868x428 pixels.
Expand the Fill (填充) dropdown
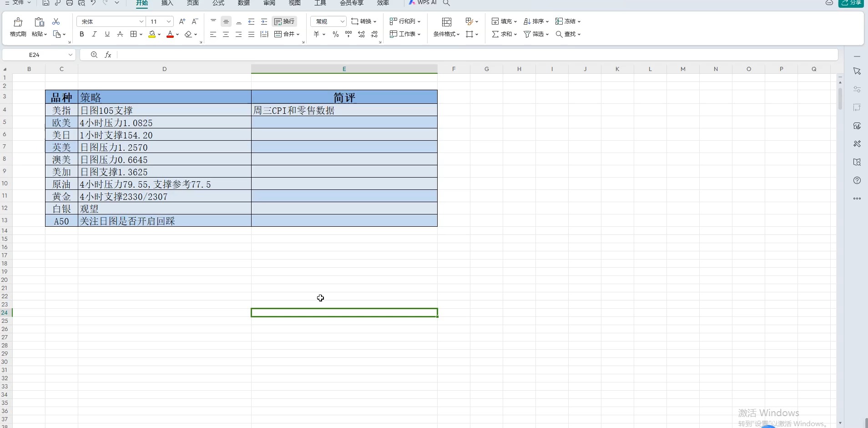[515, 21]
